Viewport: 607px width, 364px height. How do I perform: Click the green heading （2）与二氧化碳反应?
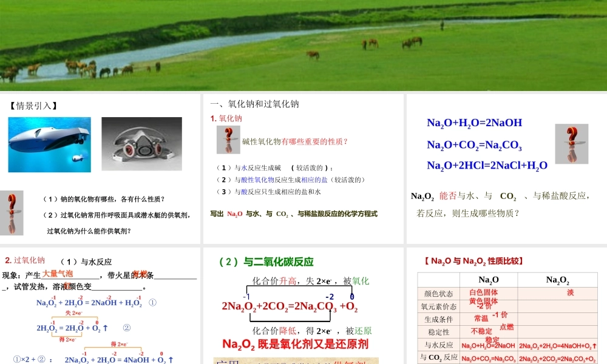[x=266, y=262]
